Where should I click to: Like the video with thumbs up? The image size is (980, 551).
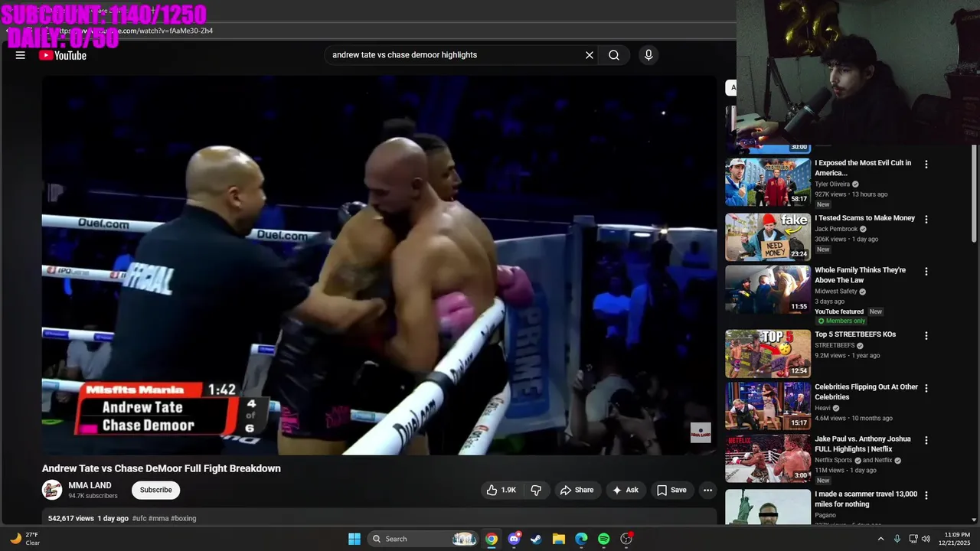[x=501, y=490]
